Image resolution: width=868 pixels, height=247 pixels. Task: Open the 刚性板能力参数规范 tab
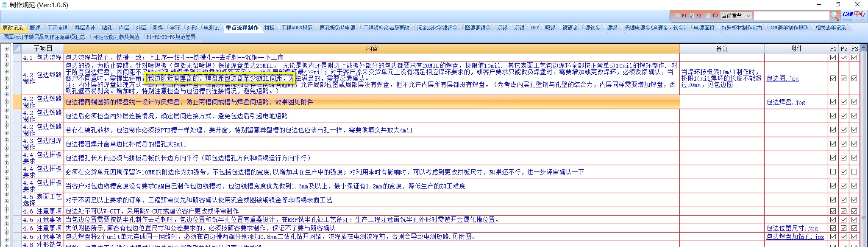pyautogui.click(x=116, y=37)
